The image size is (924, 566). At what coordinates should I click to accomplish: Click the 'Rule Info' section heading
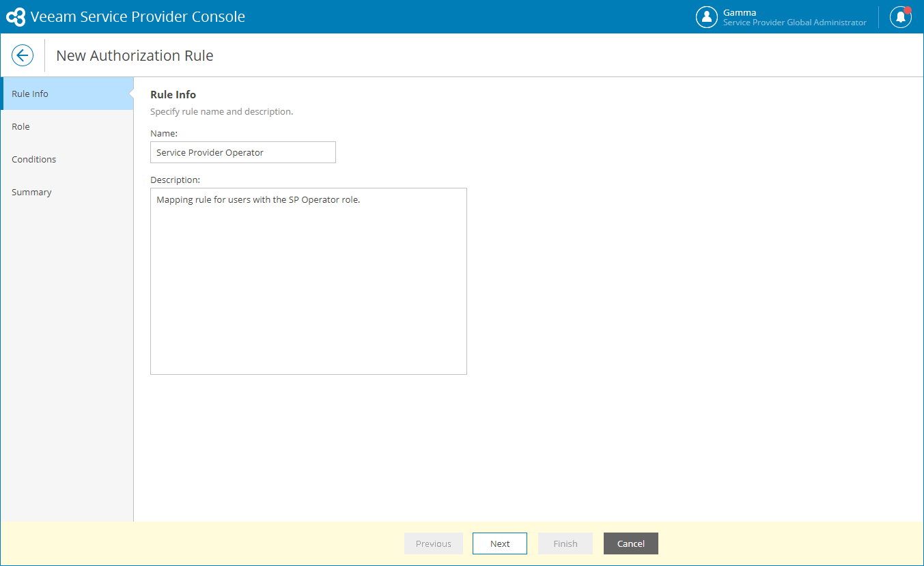[x=173, y=95]
